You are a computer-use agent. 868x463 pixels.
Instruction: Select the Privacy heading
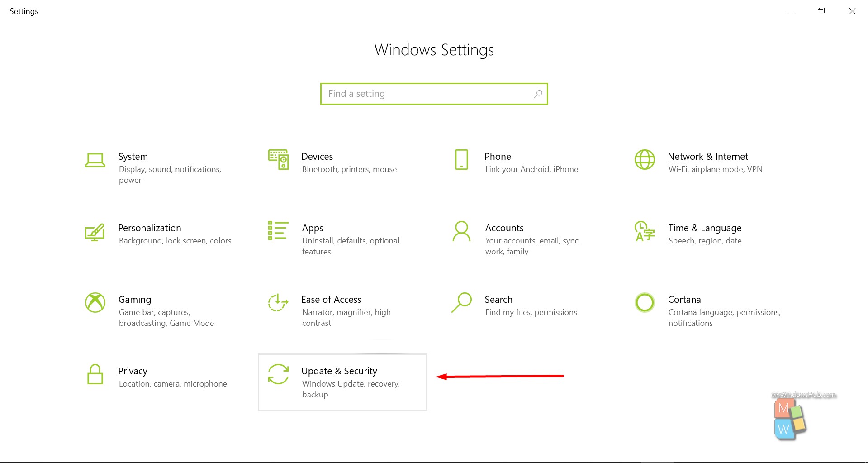click(133, 371)
